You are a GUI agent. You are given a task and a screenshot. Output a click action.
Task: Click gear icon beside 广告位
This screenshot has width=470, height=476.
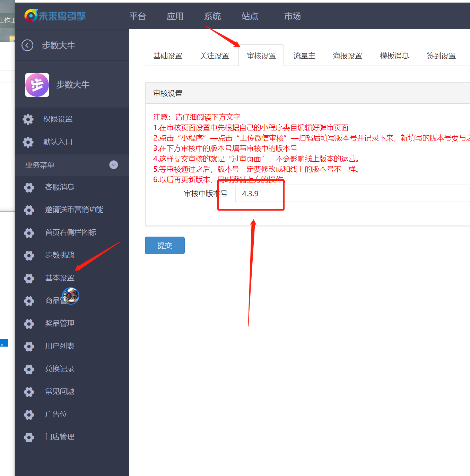[29, 415]
